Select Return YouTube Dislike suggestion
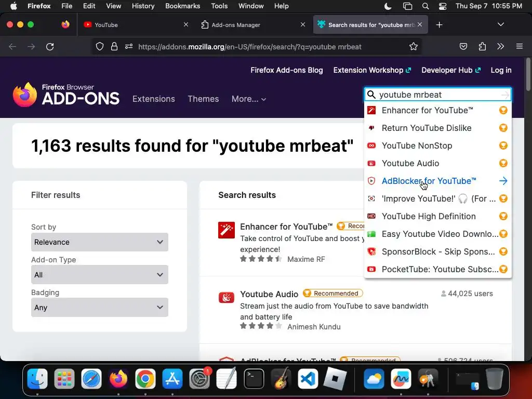Screen dimensions: 532x399 tap(437, 128)
